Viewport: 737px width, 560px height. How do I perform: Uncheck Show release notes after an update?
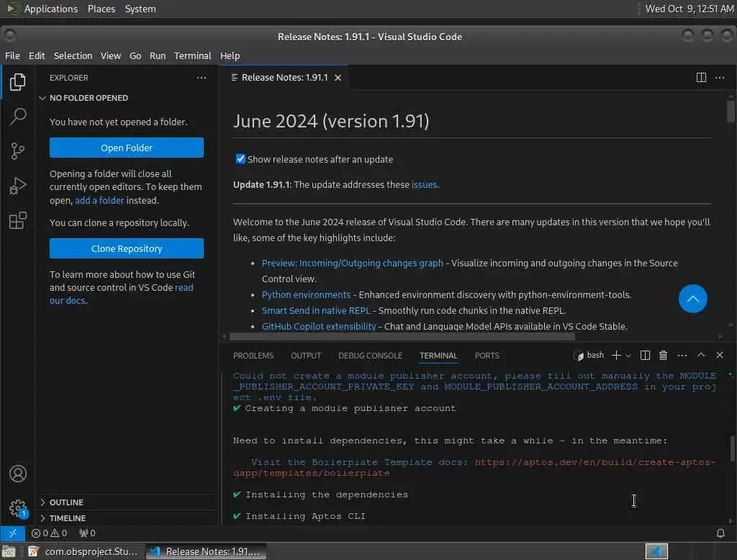point(240,159)
